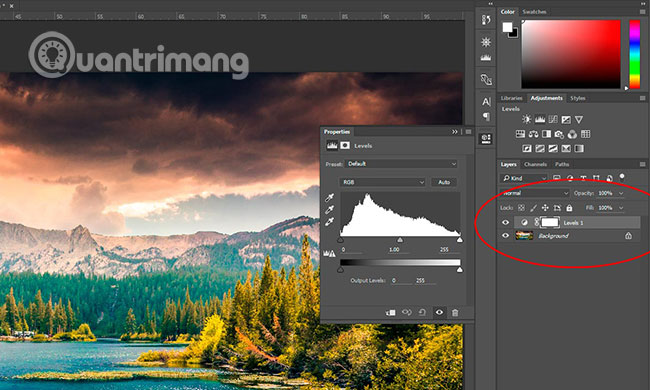Open the History panel icon in dock
Viewport: 650px width, 390px height.
click(486, 19)
